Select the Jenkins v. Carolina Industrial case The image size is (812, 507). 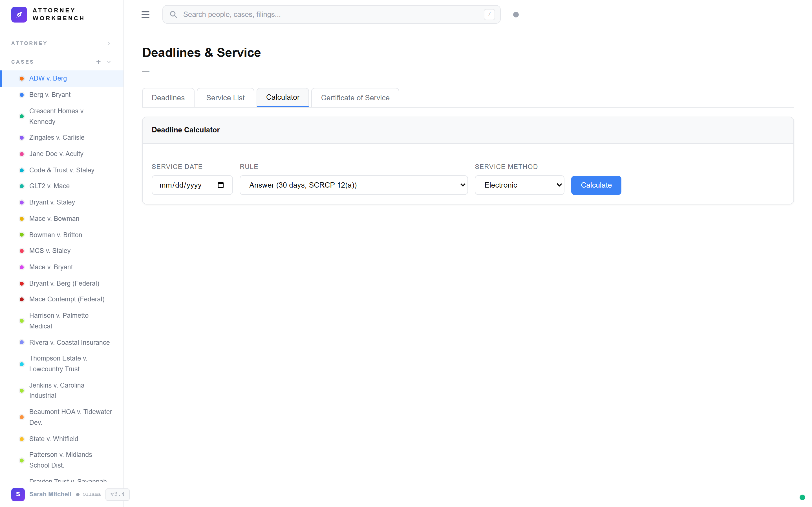[57, 390]
